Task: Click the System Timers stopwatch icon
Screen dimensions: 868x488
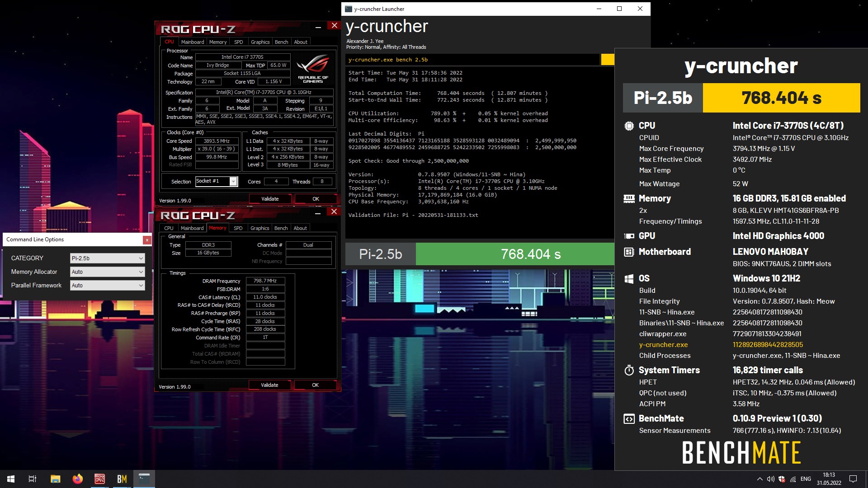Action: point(629,371)
